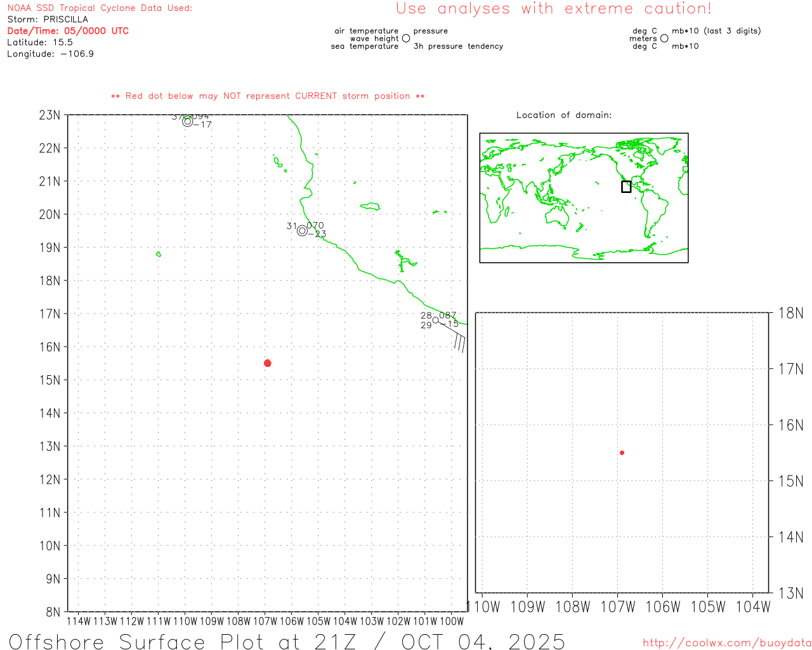Open the coolwx.com buoydata link
The width and height of the screenshot is (812, 650).
click(726, 643)
